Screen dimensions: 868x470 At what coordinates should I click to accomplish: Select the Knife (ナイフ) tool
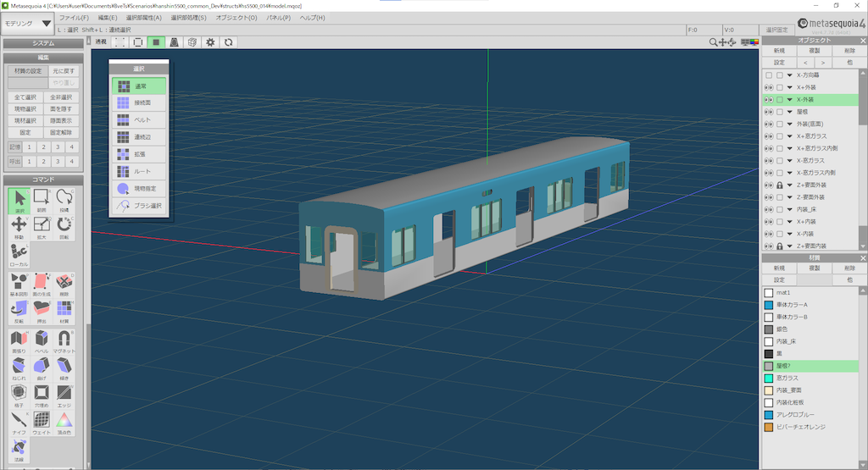[19, 423]
